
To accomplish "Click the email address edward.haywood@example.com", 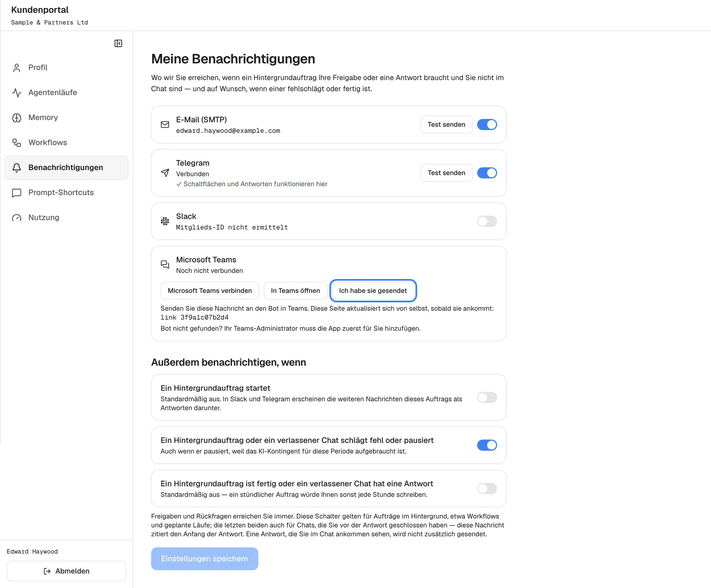I will click(x=228, y=131).
